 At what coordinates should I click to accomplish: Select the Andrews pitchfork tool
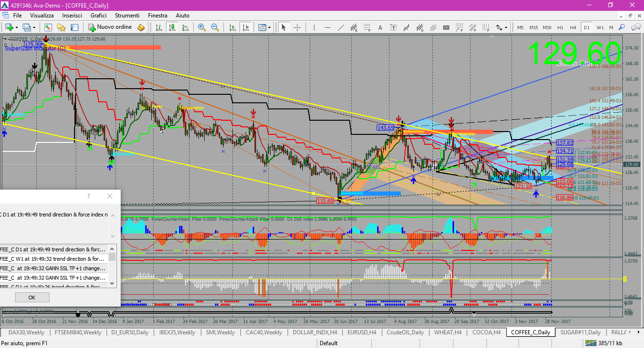point(407,27)
